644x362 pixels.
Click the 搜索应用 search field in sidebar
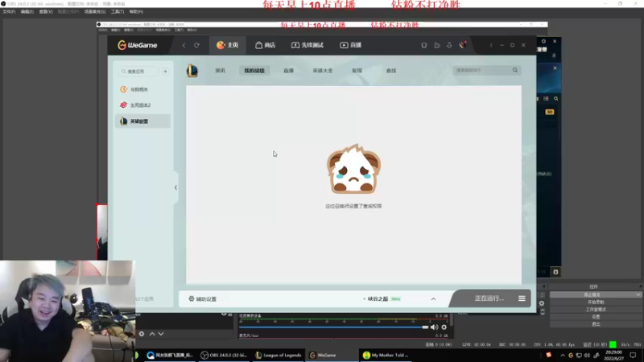click(x=139, y=72)
